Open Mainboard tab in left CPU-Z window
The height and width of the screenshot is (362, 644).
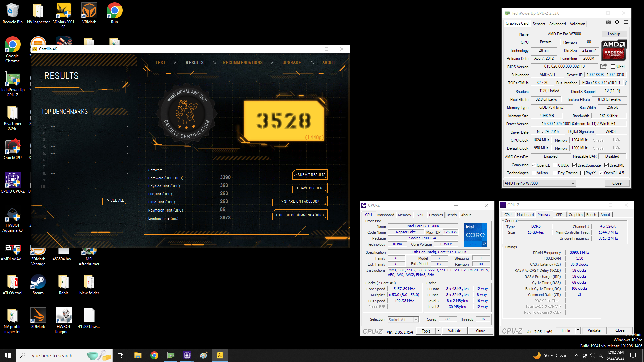point(386,215)
